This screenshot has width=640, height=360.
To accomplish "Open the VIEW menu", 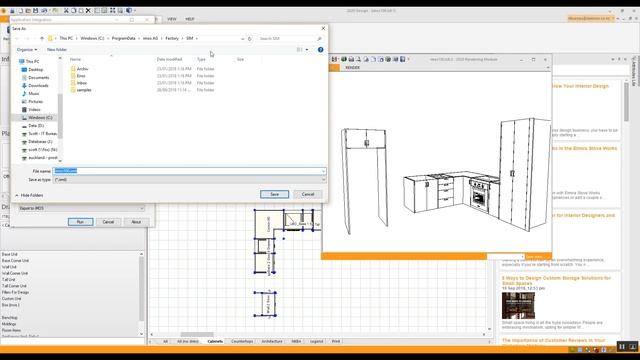I will point(172,19).
